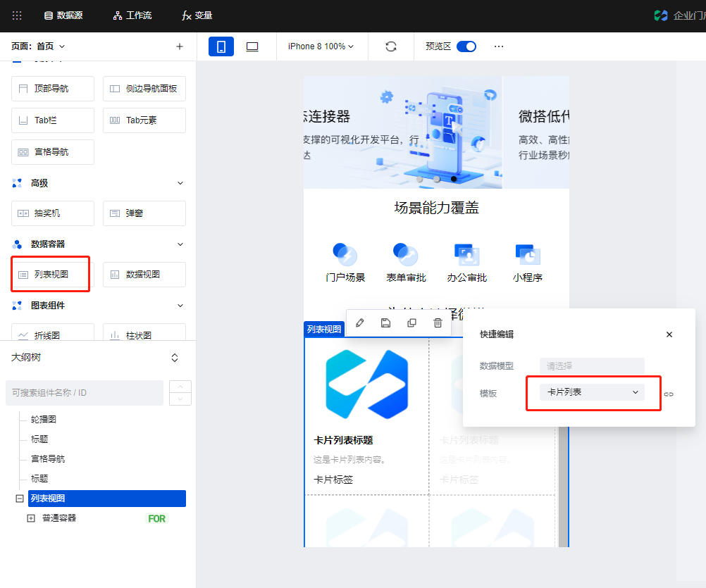706x588 pixels.
Task: Open the more options ellipsis menu
Action: (498, 46)
